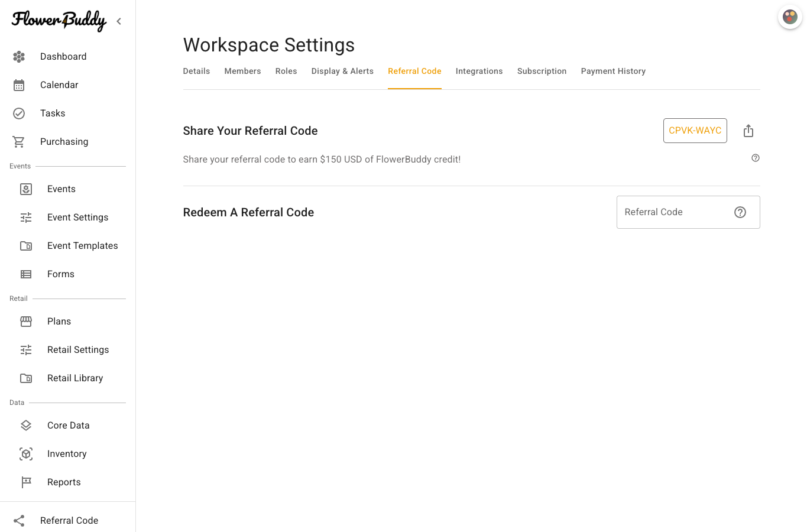Screen dimensions: 807x532
Task: Click the Forms list icon
Action: tap(26, 274)
